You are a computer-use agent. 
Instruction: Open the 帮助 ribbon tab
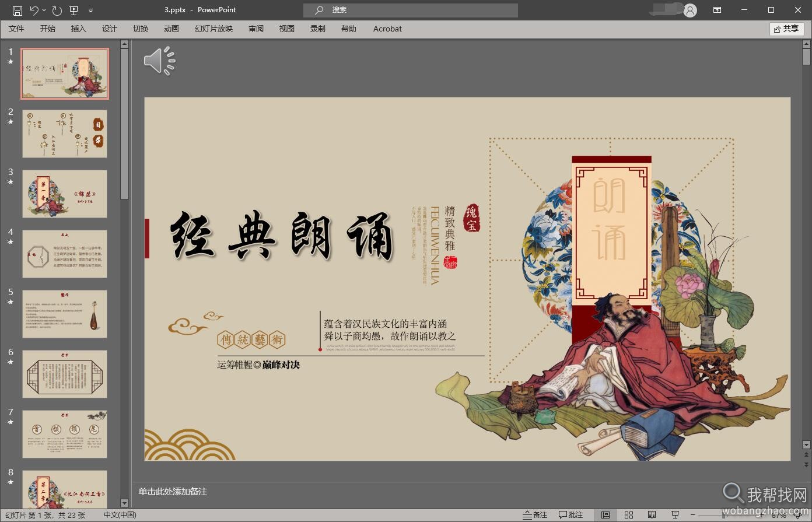click(349, 29)
